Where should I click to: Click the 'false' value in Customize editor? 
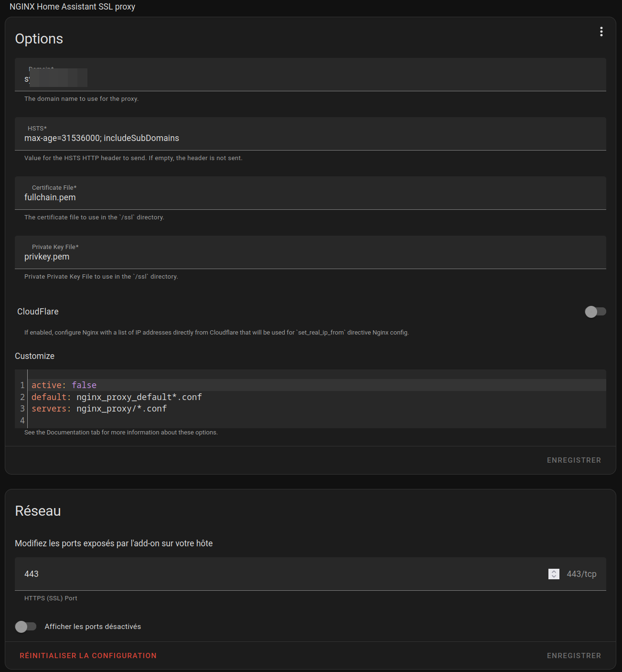(84, 385)
